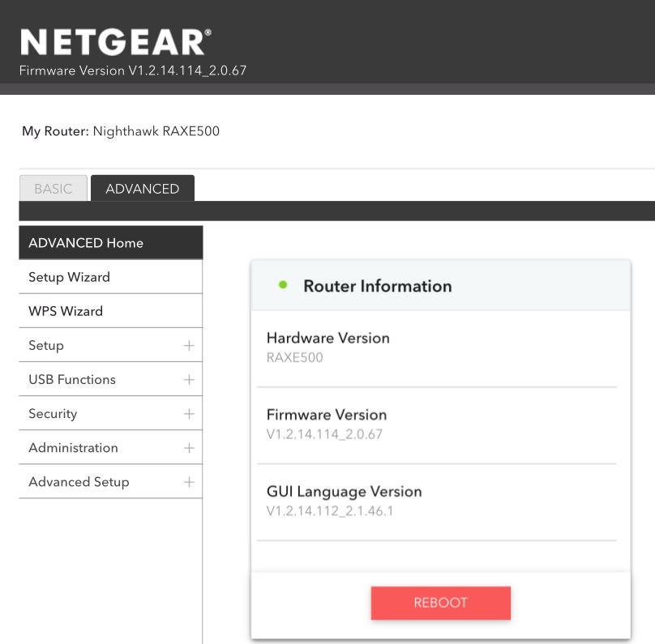Click the Router Information heading
The width and height of the screenshot is (655, 644).
[378, 286]
